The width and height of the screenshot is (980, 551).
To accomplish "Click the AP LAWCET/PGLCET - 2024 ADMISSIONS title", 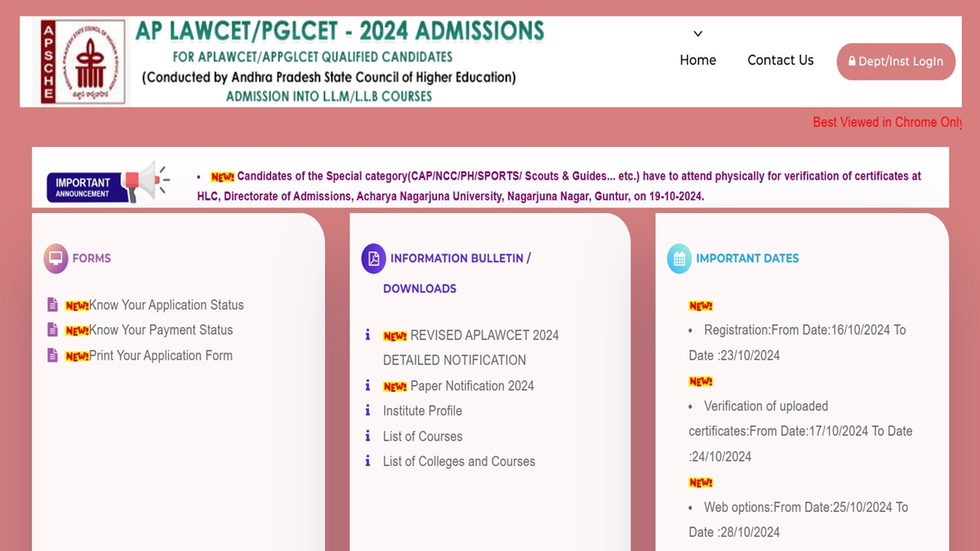I will [x=339, y=32].
